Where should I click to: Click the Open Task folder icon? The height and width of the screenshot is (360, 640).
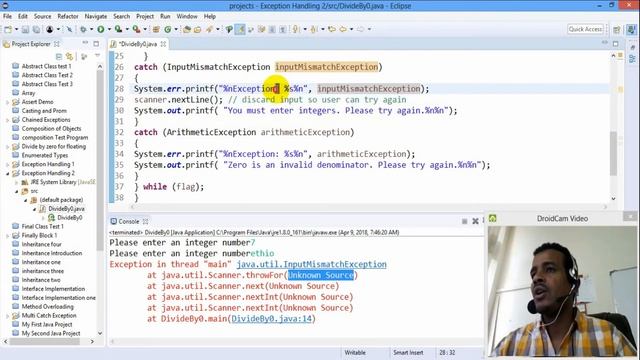pyautogui.click(x=198, y=29)
